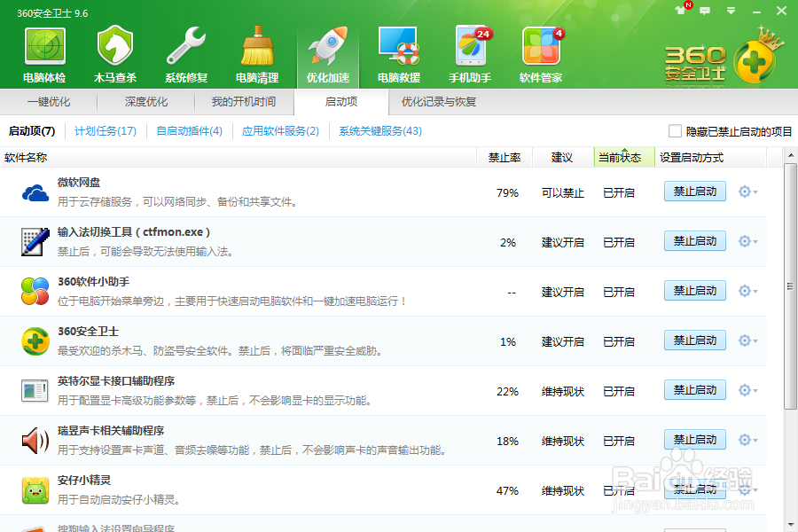Open the feedback speech bubble icon
Screen dimensions: 798x532
point(705,11)
